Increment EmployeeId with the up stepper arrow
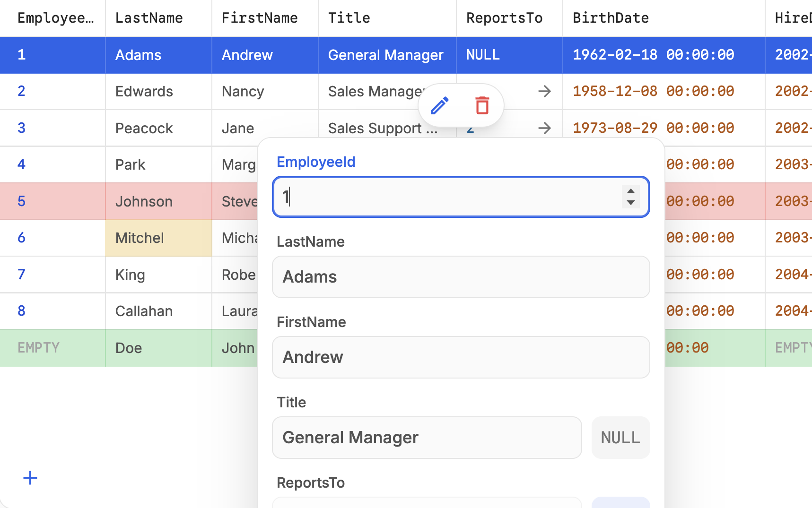Image resolution: width=812 pixels, height=508 pixels. pos(630,191)
